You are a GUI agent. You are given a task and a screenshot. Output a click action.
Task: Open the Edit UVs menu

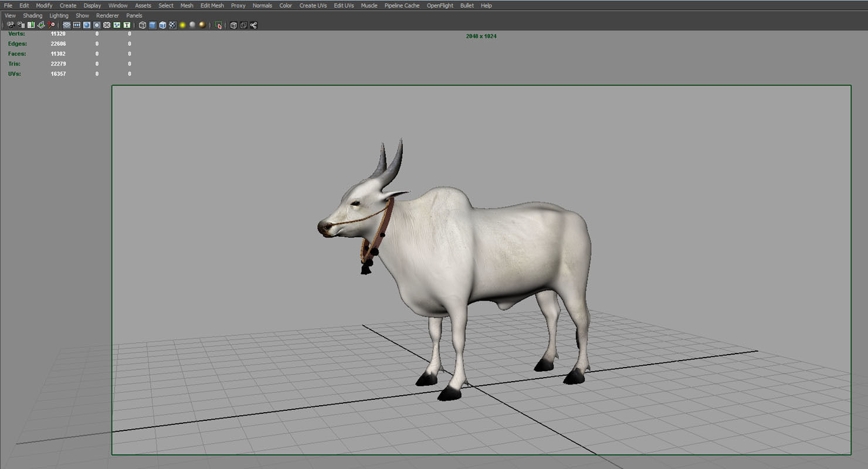(x=344, y=5)
